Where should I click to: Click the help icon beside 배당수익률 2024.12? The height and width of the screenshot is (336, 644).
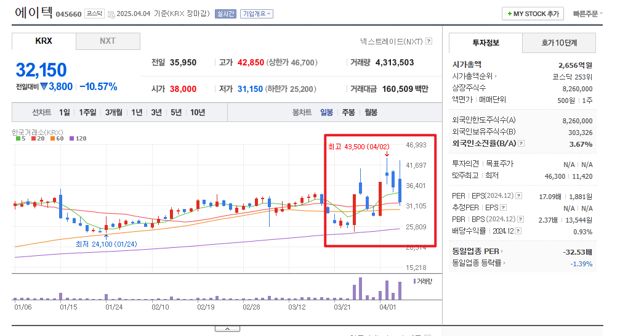518,231
